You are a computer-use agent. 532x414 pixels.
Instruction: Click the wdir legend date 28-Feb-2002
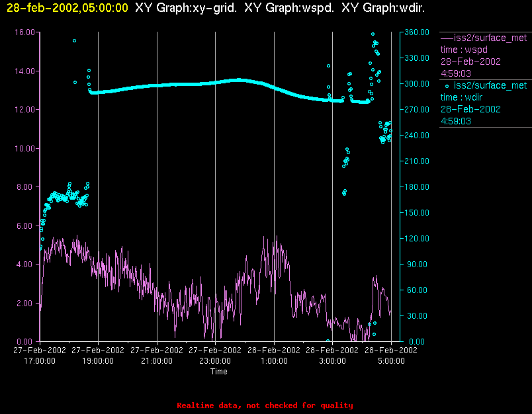click(470, 109)
